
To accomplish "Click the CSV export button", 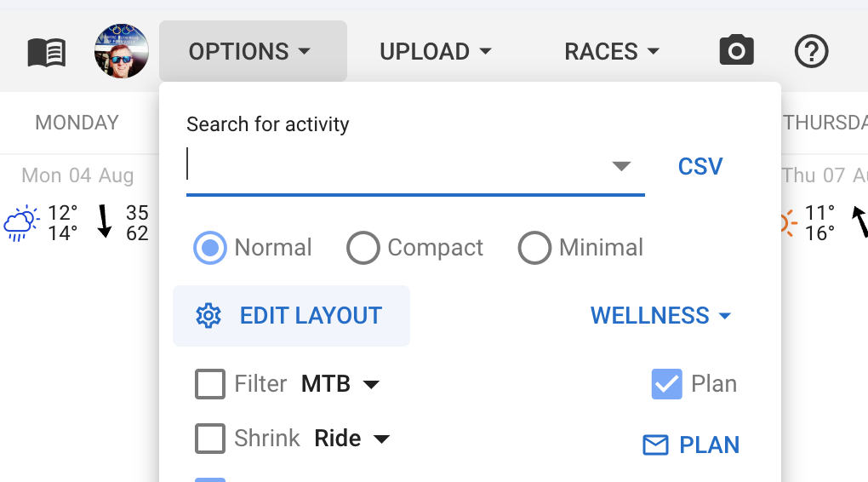I will coord(700,166).
